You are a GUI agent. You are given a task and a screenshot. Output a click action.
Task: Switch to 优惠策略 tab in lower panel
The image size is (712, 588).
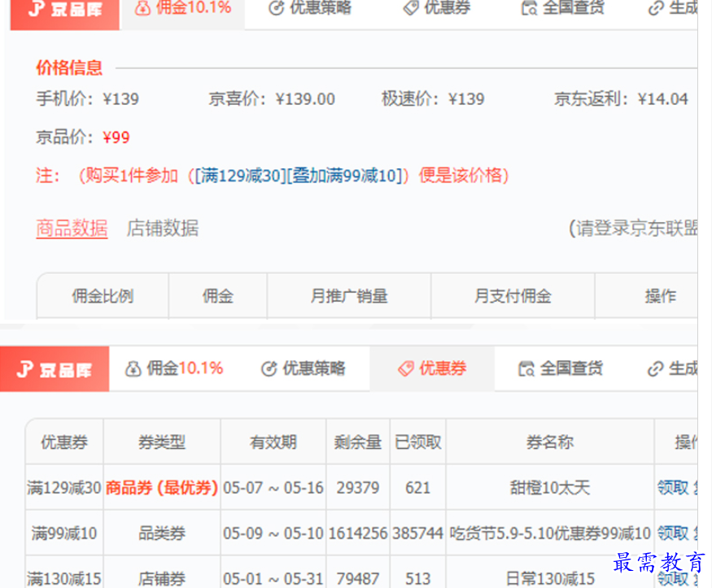click(304, 368)
